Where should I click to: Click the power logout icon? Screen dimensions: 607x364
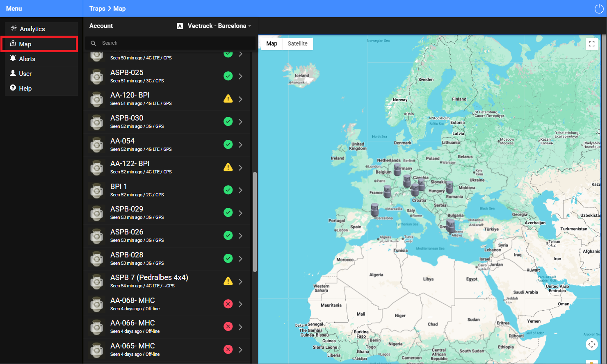pos(599,9)
